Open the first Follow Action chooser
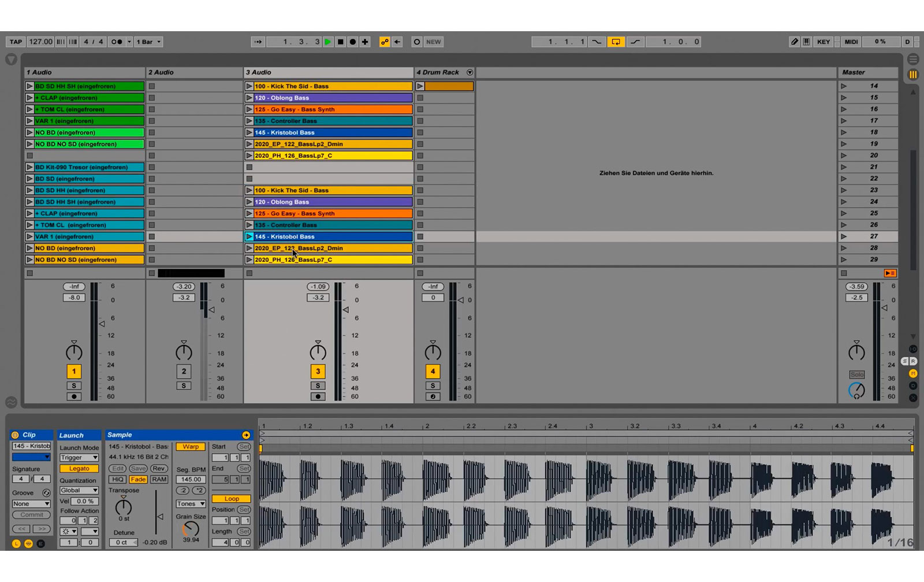Image resolution: width=924 pixels, height=582 pixels. pos(69,531)
